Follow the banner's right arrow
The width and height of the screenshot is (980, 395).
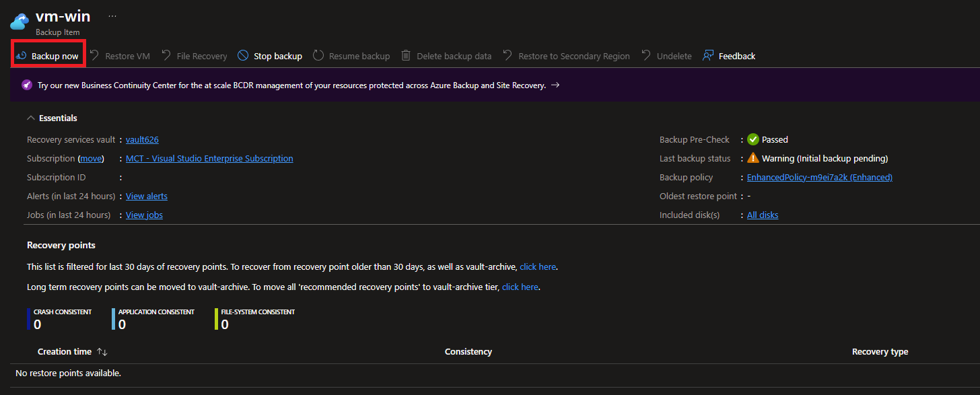555,85
